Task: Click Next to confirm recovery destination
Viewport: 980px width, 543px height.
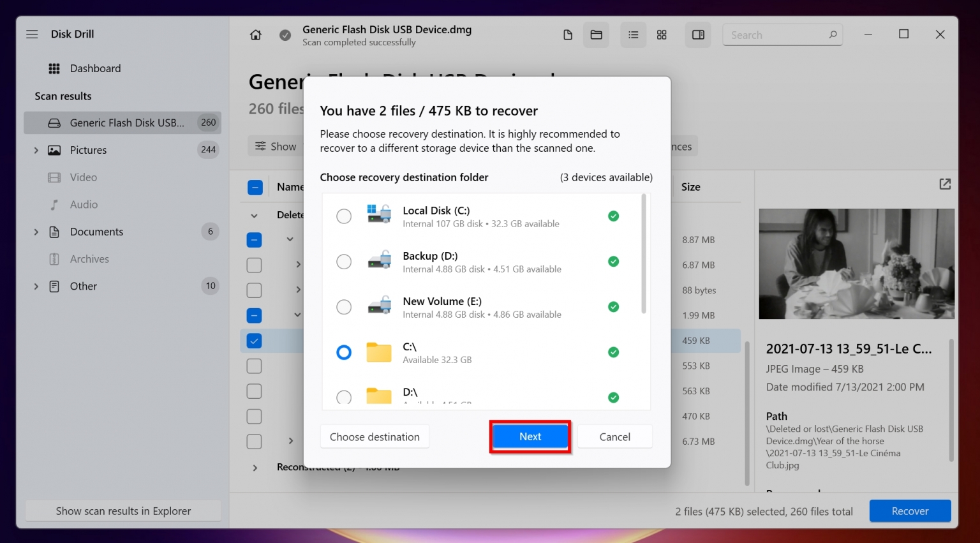Action: click(x=530, y=436)
